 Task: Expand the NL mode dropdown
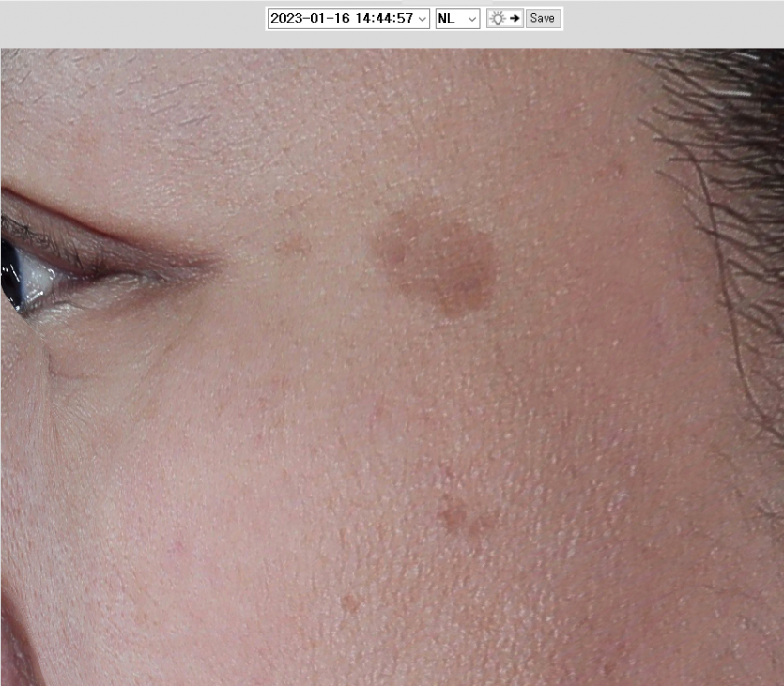pyautogui.click(x=457, y=19)
